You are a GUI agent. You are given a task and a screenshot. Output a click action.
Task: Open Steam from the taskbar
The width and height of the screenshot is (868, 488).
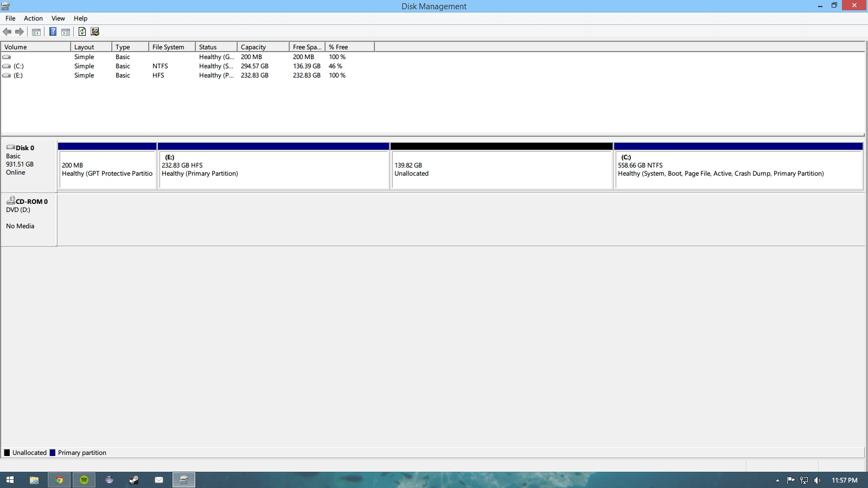134,480
